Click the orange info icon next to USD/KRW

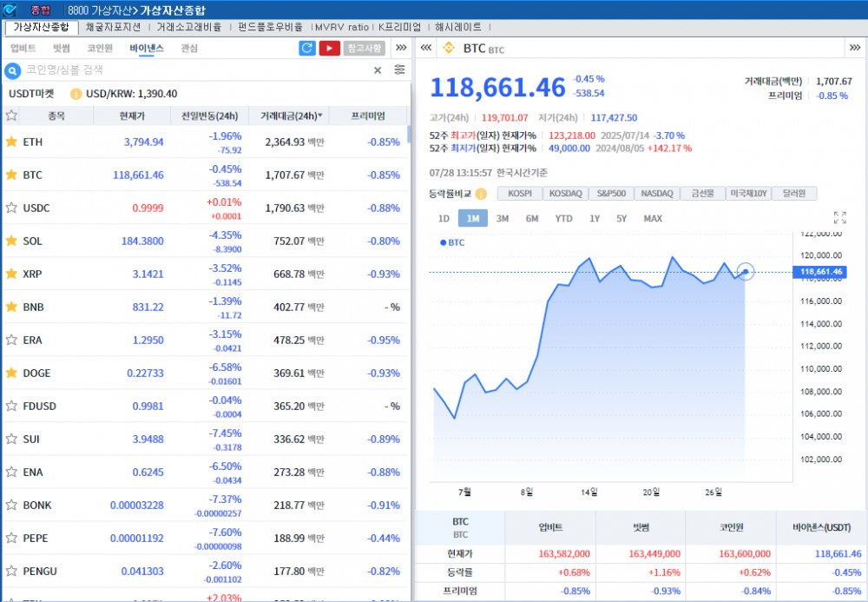pos(76,94)
